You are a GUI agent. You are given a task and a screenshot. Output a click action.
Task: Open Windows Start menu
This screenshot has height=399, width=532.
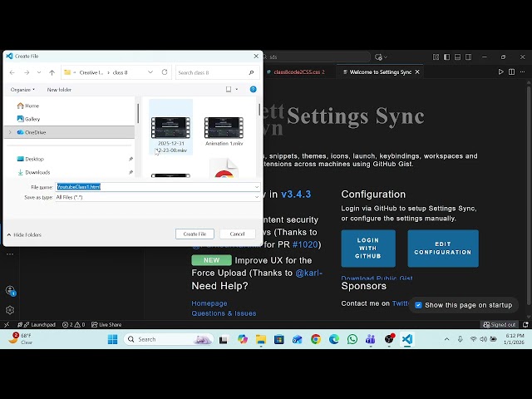(x=112, y=339)
